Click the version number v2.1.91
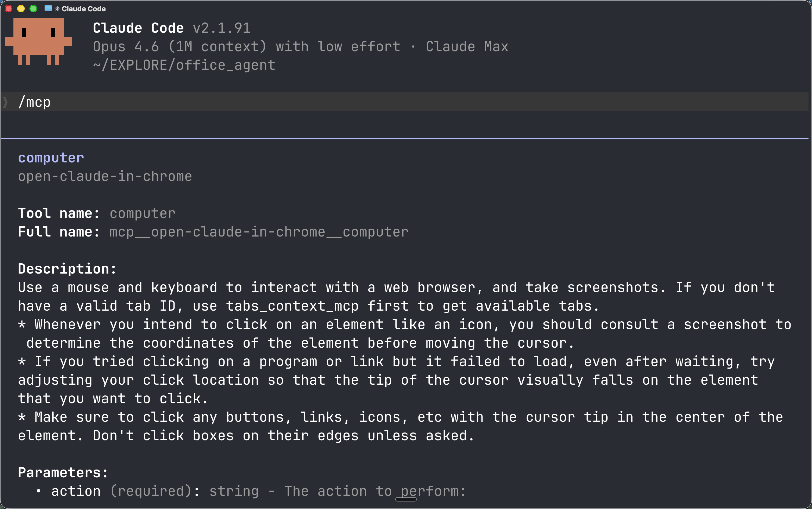This screenshot has width=812, height=509. coord(222,28)
